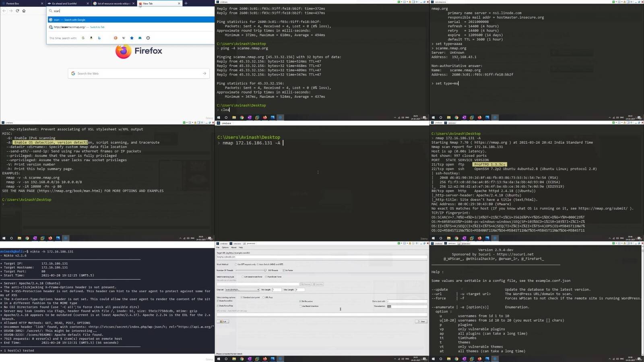The image size is (644, 362).
Task: Open File Explorer in taskbar below DirBuster
Action: click(234, 359)
